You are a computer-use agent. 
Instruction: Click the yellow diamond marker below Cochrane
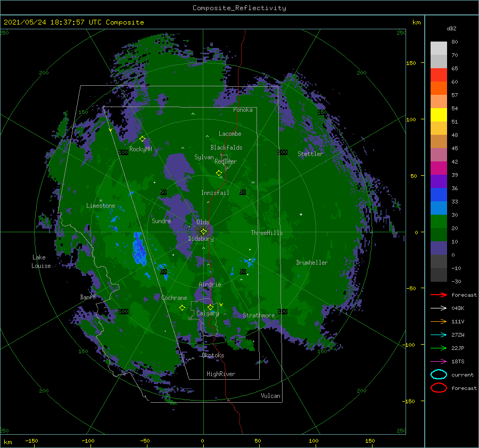(x=182, y=308)
